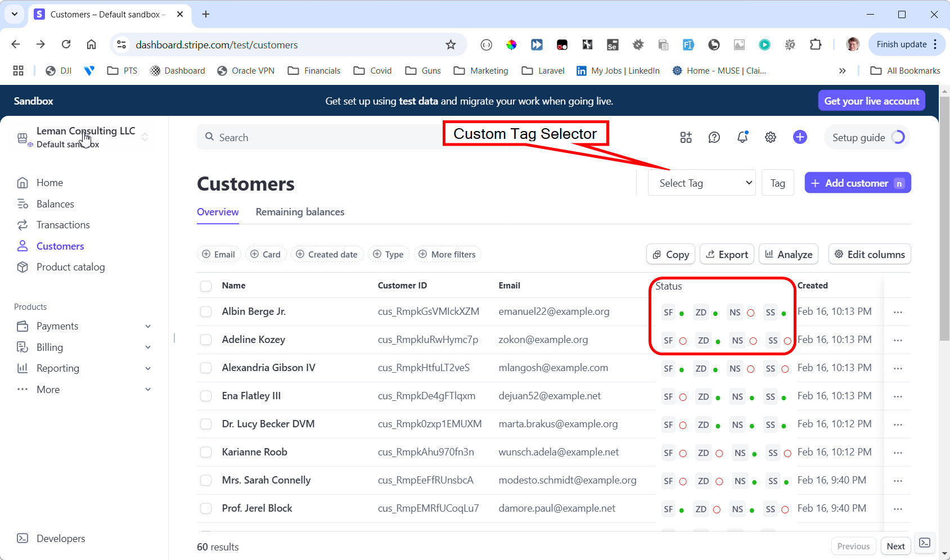Click the help question mark icon
Viewport: 950px width, 560px height.
714,137
